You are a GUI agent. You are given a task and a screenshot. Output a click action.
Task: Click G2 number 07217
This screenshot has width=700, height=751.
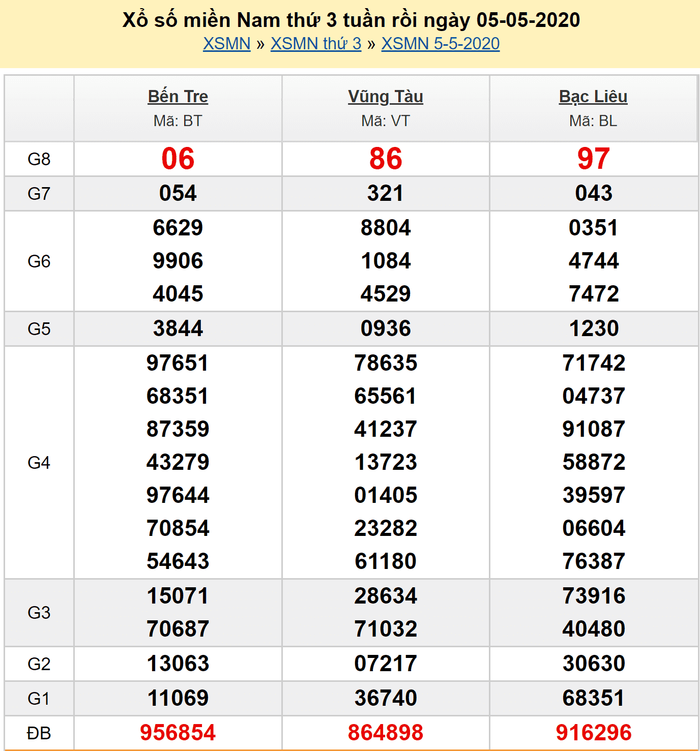[x=386, y=664]
